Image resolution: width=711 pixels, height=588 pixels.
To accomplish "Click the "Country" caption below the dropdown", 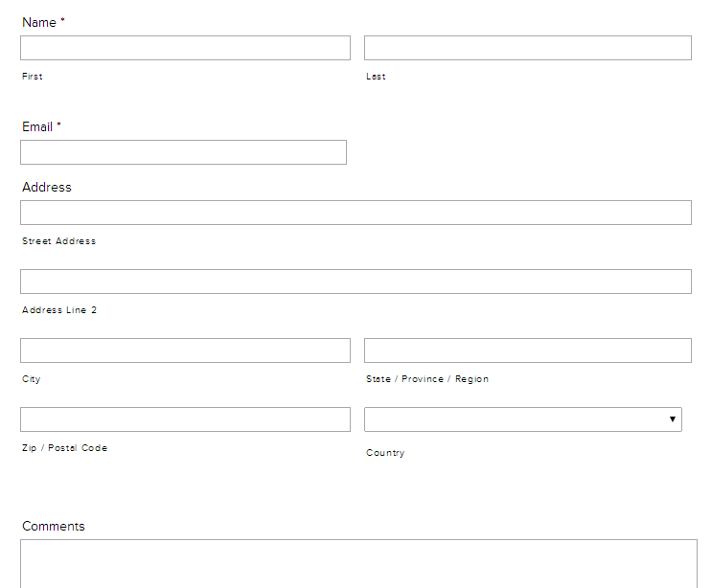I will pos(385,453).
